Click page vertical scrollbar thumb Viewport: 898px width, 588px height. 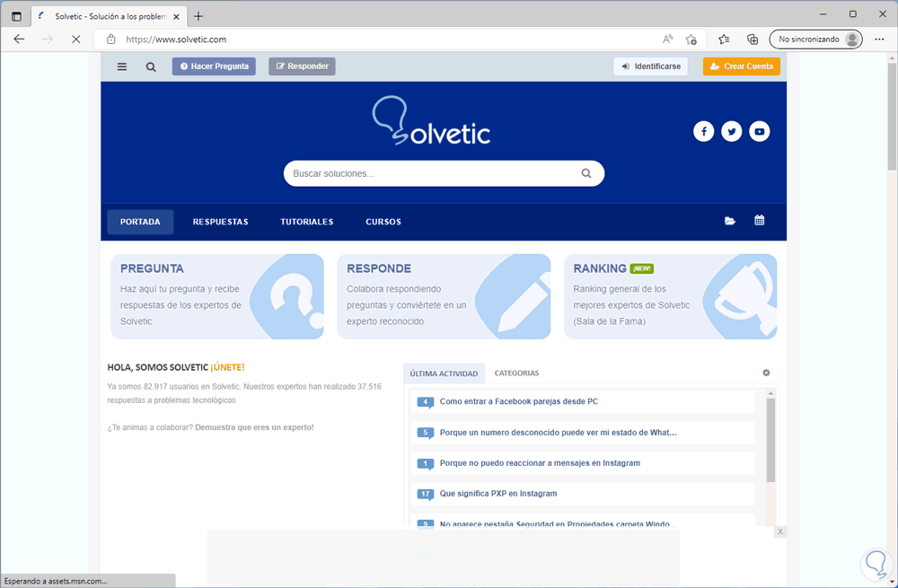tap(892, 116)
